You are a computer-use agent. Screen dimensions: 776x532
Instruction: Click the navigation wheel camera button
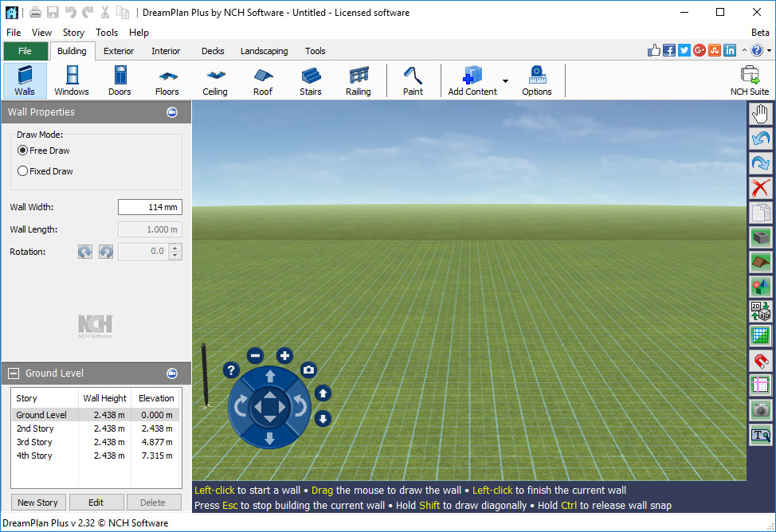click(308, 370)
